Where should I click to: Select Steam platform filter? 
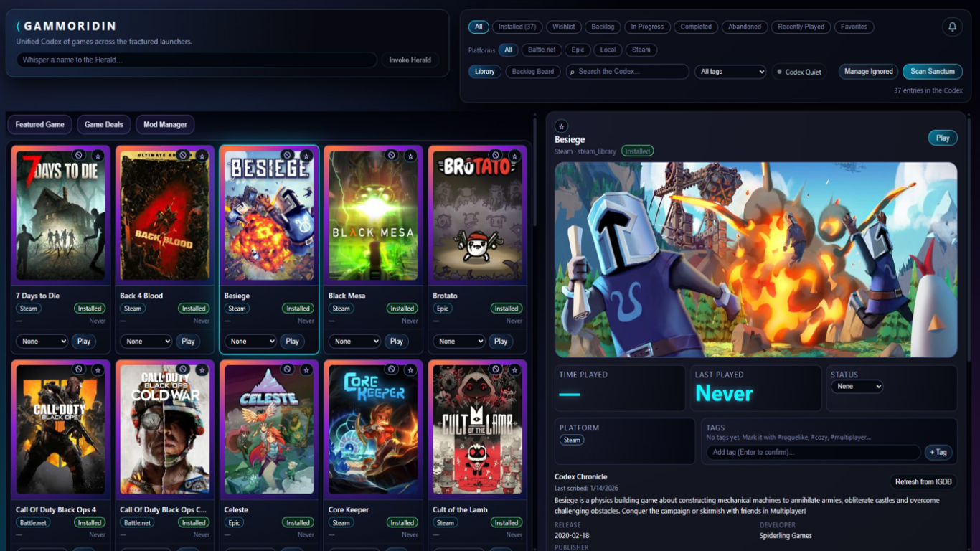pyautogui.click(x=641, y=50)
